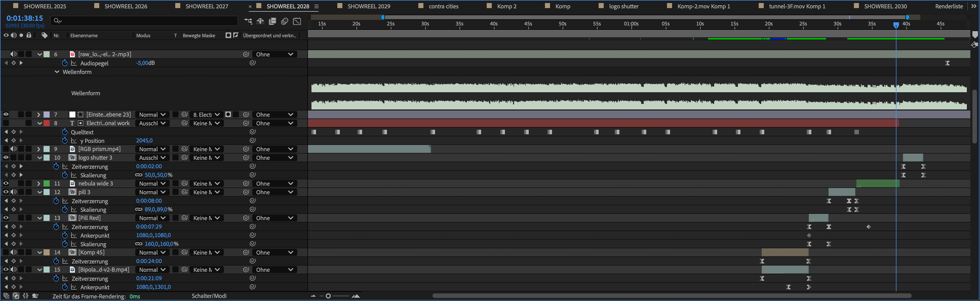Image resolution: width=980 pixels, height=301 pixels.
Task: Open blend mode dropdown for pill 3
Action: point(152,192)
